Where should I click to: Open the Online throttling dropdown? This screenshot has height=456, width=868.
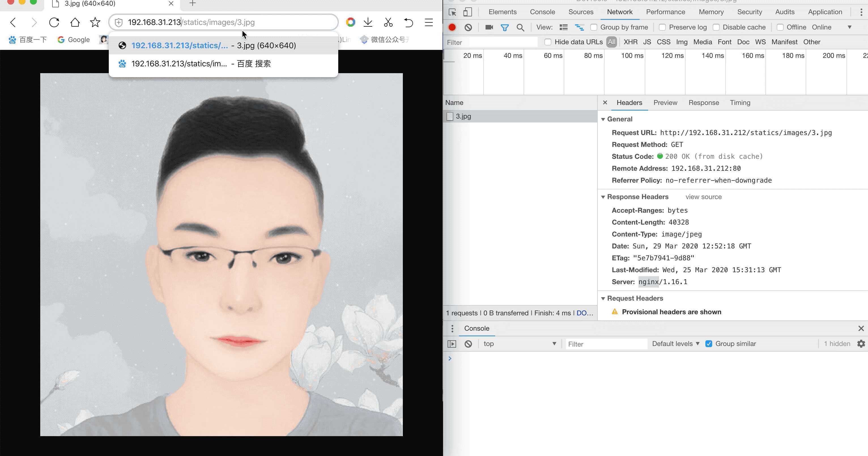coord(831,27)
